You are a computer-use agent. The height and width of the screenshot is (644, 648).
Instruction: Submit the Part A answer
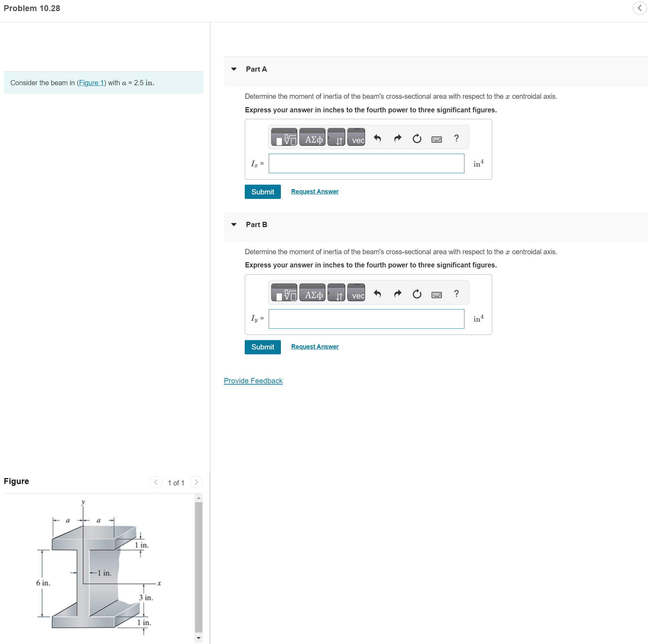pyautogui.click(x=263, y=192)
